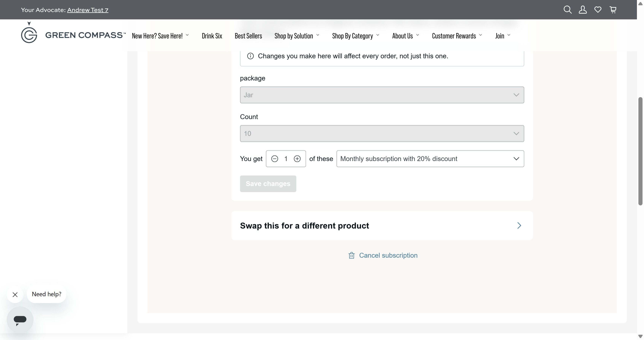Click the 'Count' field label
Image resolution: width=644 pixels, height=340 pixels.
(x=249, y=117)
